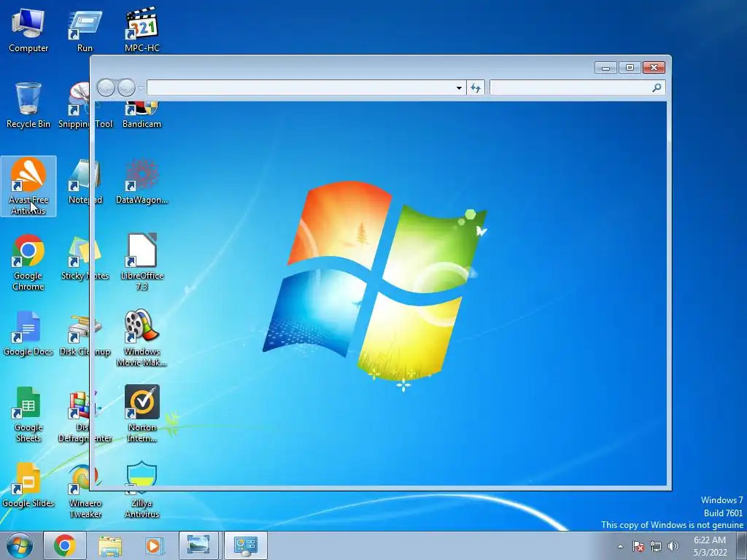Select Google Chrome desktop icon
The width and height of the screenshot is (747, 560).
pyautogui.click(x=28, y=262)
